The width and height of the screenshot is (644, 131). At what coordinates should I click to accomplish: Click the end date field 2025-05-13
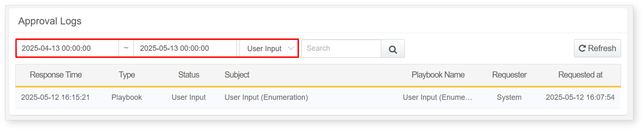185,48
